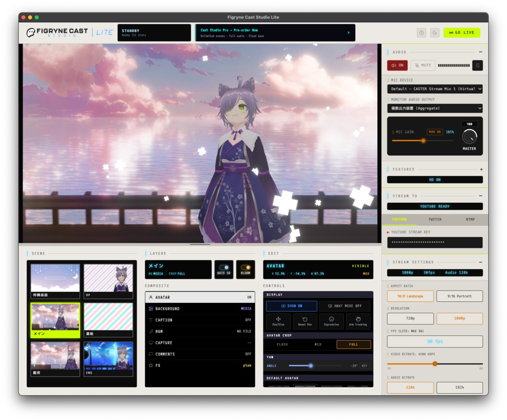The height and width of the screenshot is (420, 507).
Task: Click the 30 fps button
Action: [435, 341]
